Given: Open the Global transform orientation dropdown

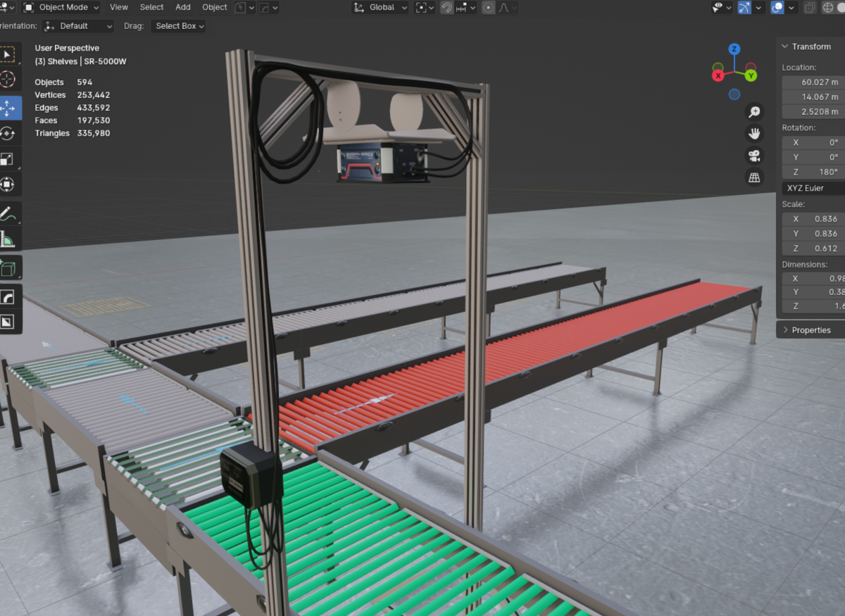Looking at the screenshot, I should click(x=380, y=8).
